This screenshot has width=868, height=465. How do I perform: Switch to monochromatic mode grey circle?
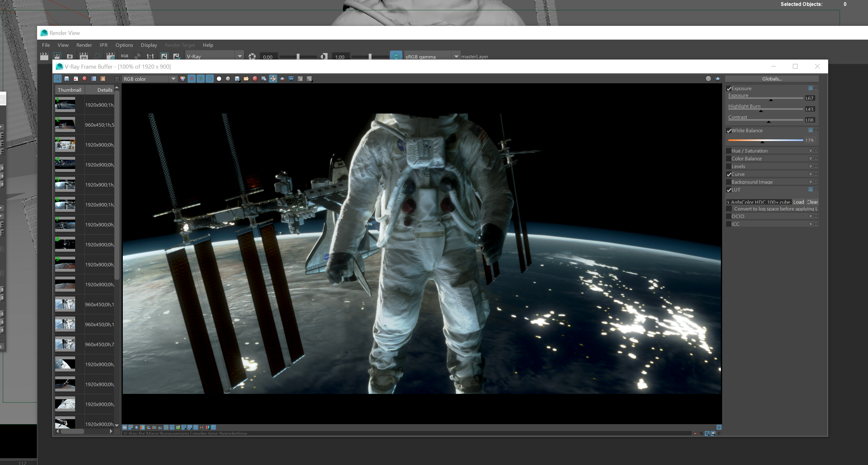coord(228,79)
